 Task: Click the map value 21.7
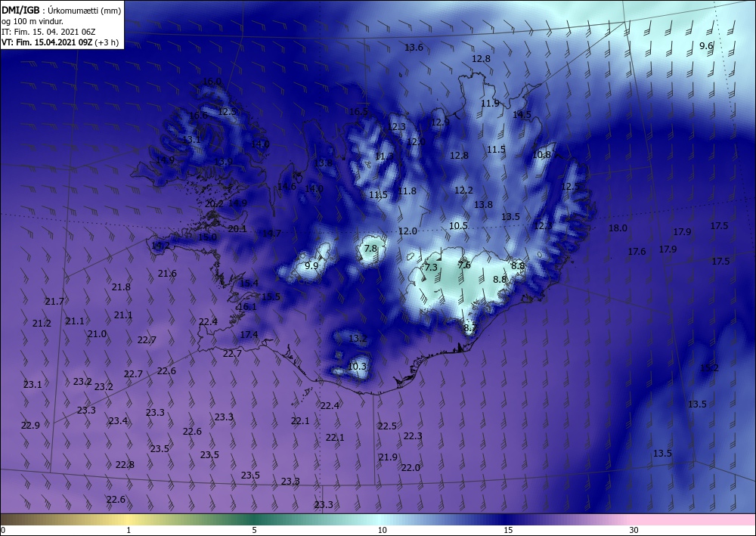click(54, 302)
